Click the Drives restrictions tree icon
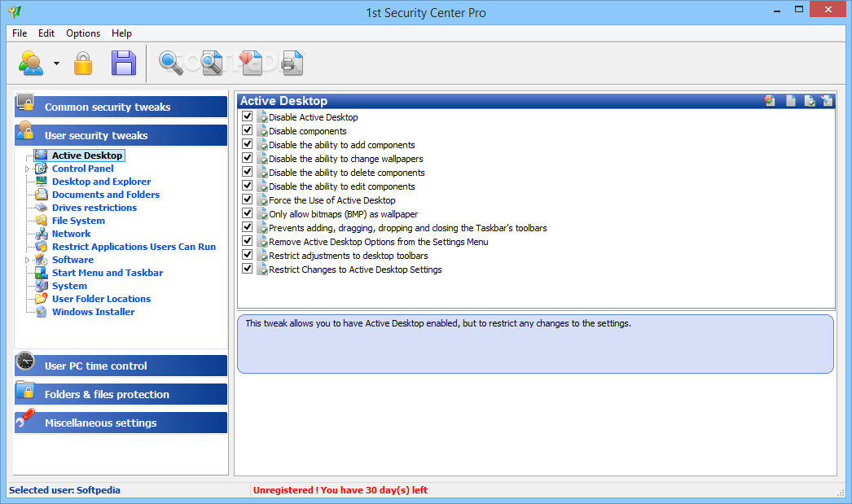 tap(42, 208)
